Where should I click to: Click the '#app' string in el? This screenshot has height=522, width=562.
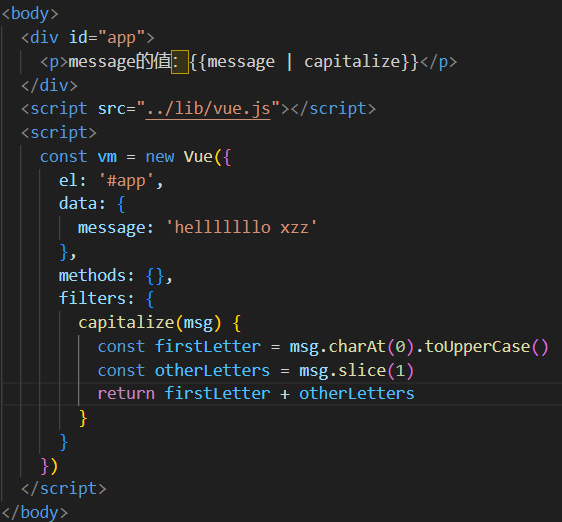click(x=126, y=180)
